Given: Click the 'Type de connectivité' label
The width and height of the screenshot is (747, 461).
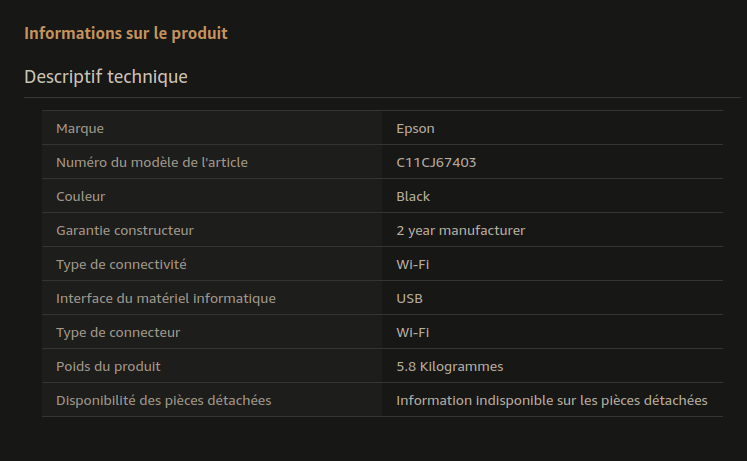Looking at the screenshot, I should [121, 264].
